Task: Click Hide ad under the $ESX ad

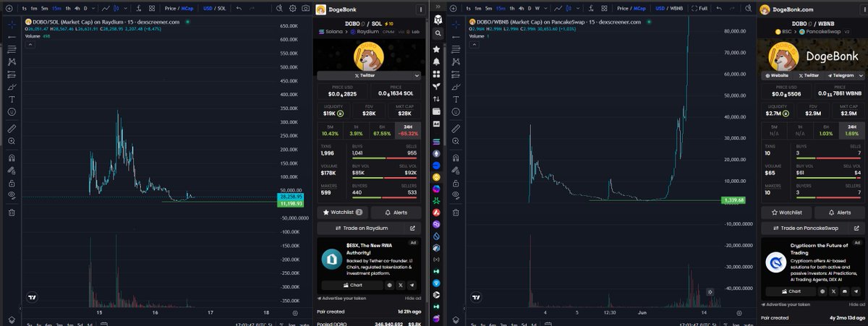Action: tap(413, 298)
